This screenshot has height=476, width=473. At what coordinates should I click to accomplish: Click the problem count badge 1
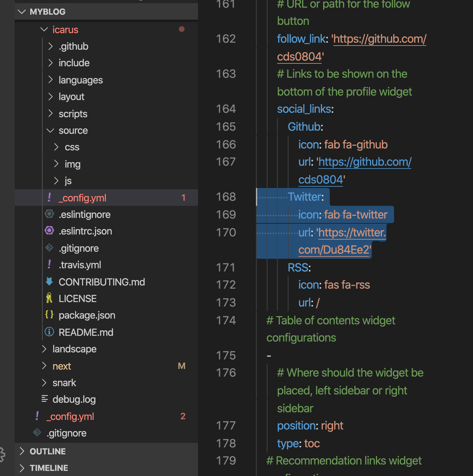pos(183,198)
